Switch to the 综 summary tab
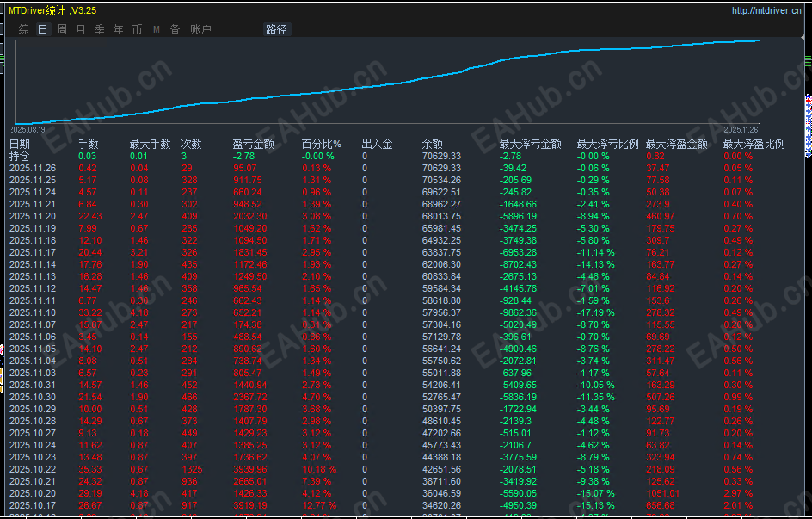Viewport: 812px width, 519px height. [24, 29]
